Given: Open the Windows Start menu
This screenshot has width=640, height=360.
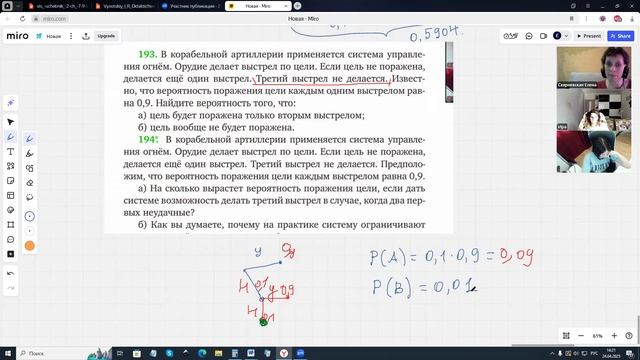Looking at the screenshot, I should [x=8, y=353].
